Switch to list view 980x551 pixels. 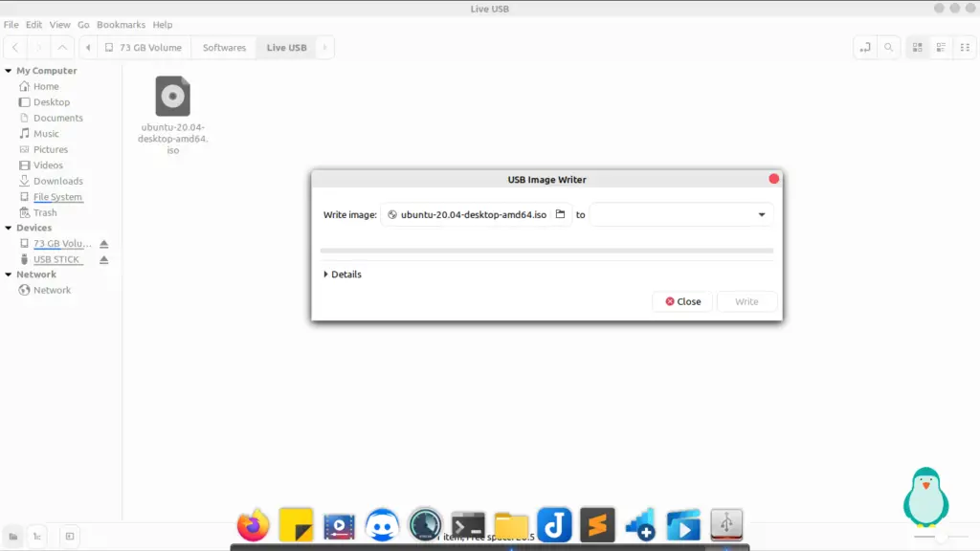click(942, 48)
